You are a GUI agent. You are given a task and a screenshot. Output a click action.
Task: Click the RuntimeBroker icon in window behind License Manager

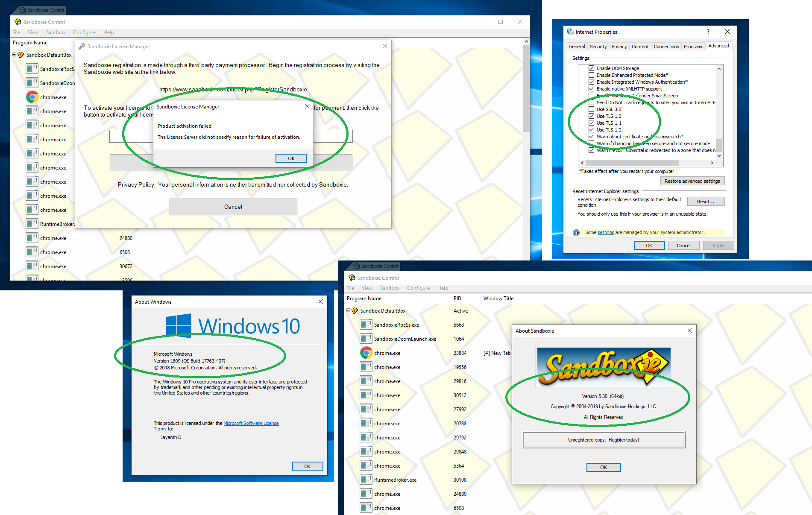32,224
